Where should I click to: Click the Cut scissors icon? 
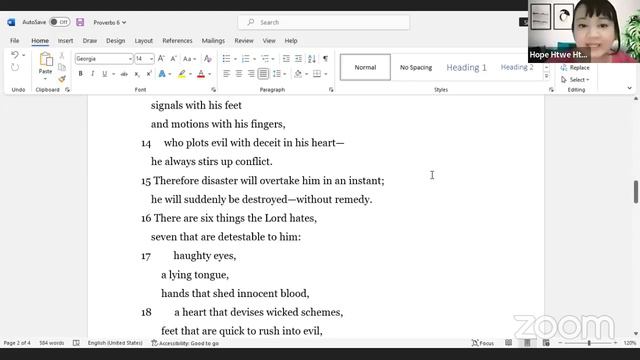tap(62, 55)
